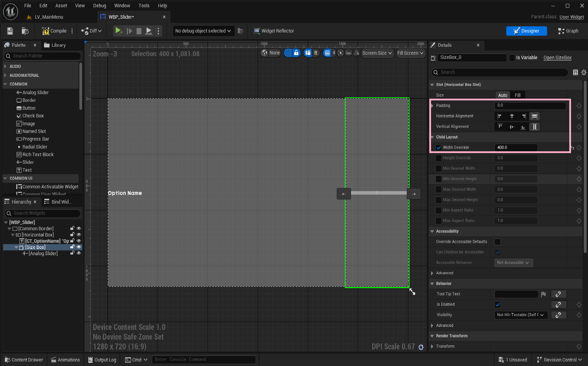Viewport: 588px width, 366px height.
Task: Enable Min Desired Width checkbox
Action: pyautogui.click(x=439, y=168)
